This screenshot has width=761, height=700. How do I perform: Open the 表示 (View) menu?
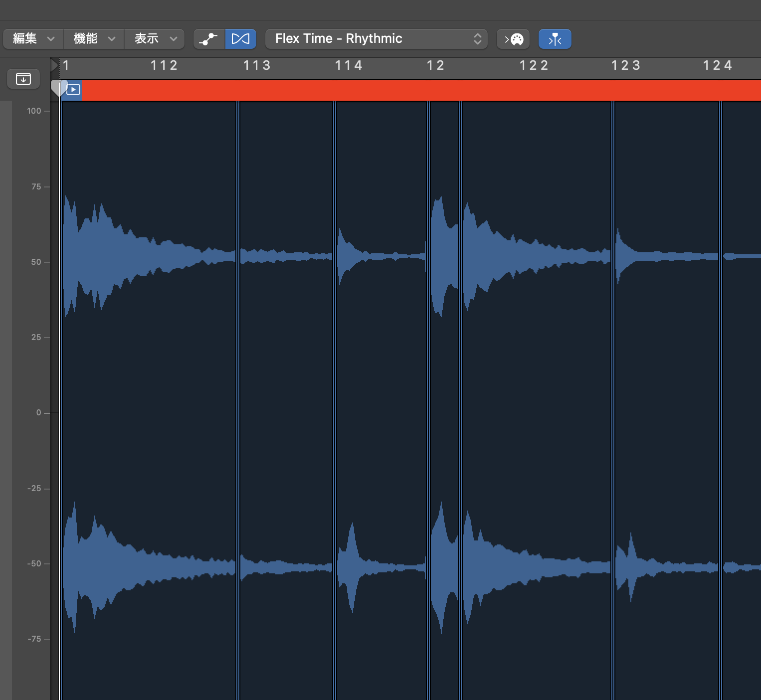click(155, 39)
